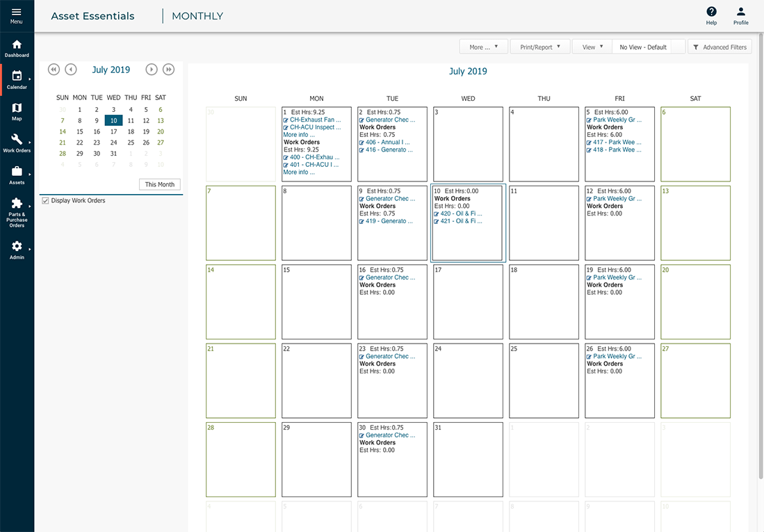Open Parts & Purchase Orders puzzle icon
This screenshot has height=532, width=764.
click(17, 203)
